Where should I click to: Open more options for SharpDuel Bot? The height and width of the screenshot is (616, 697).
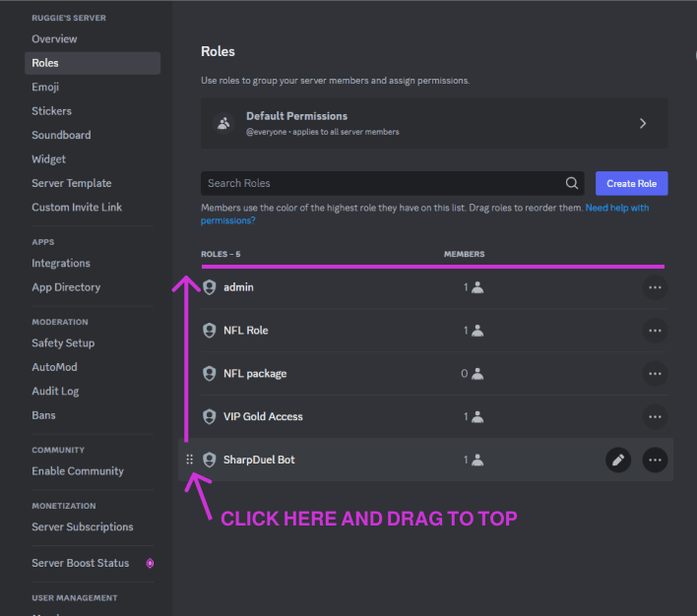pyautogui.click(x=655, y=460)
